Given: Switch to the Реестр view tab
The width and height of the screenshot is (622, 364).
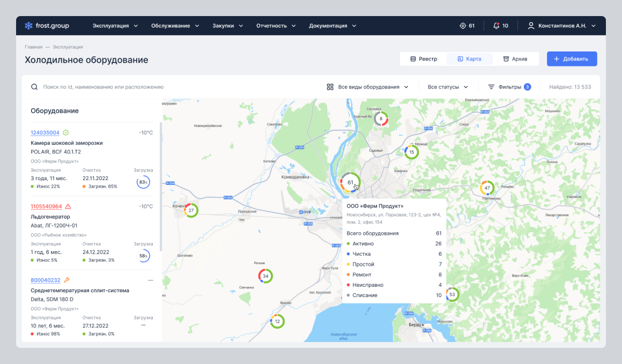Looking at the screenshot, I should pos(424,58).
